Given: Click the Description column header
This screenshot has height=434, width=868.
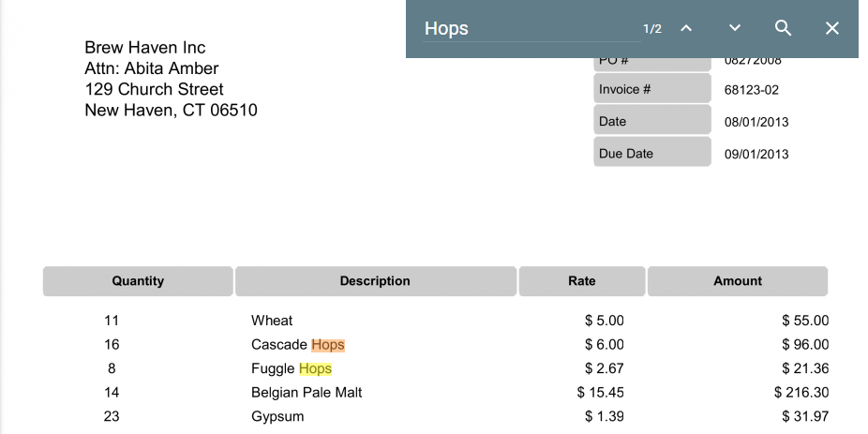Looking at the screenshot, I should pyautogui.click(x=375, y=281).
